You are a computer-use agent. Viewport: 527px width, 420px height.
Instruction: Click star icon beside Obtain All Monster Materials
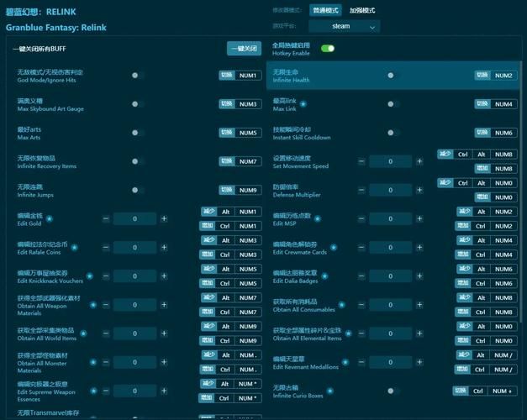(93, 362)
